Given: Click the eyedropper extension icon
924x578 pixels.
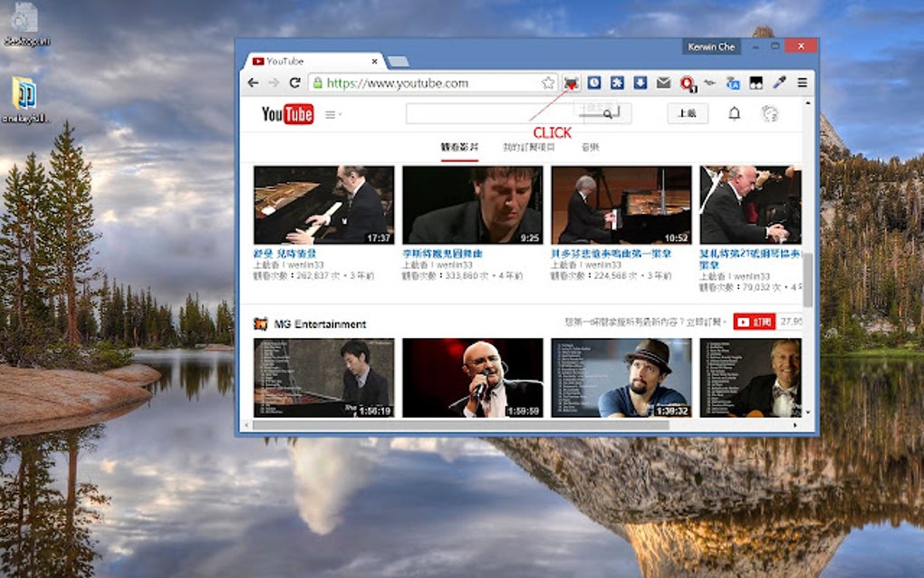Looking at the screenshot, I should pos(777,82).
